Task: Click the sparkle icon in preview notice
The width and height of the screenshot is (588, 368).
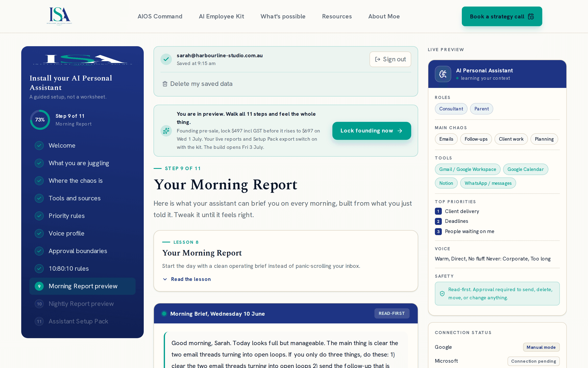Action: (166, 131)
